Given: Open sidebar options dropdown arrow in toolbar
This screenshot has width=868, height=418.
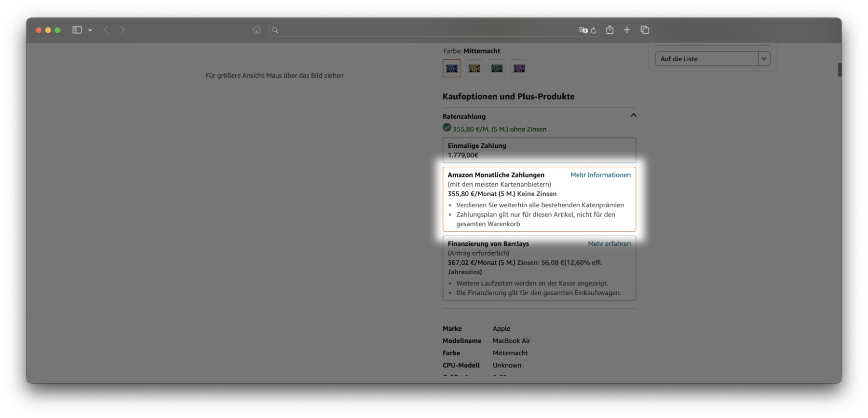Looking at the screenshot, I should click(x=90, y=30).
